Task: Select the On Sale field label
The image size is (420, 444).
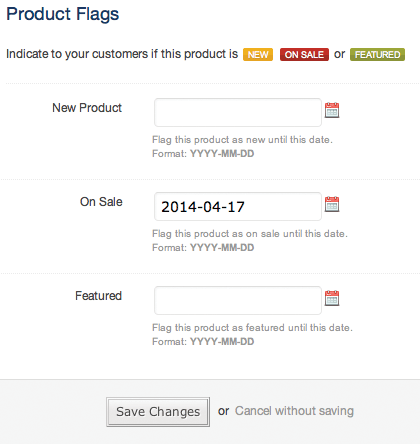Action: tap(101, 202)
